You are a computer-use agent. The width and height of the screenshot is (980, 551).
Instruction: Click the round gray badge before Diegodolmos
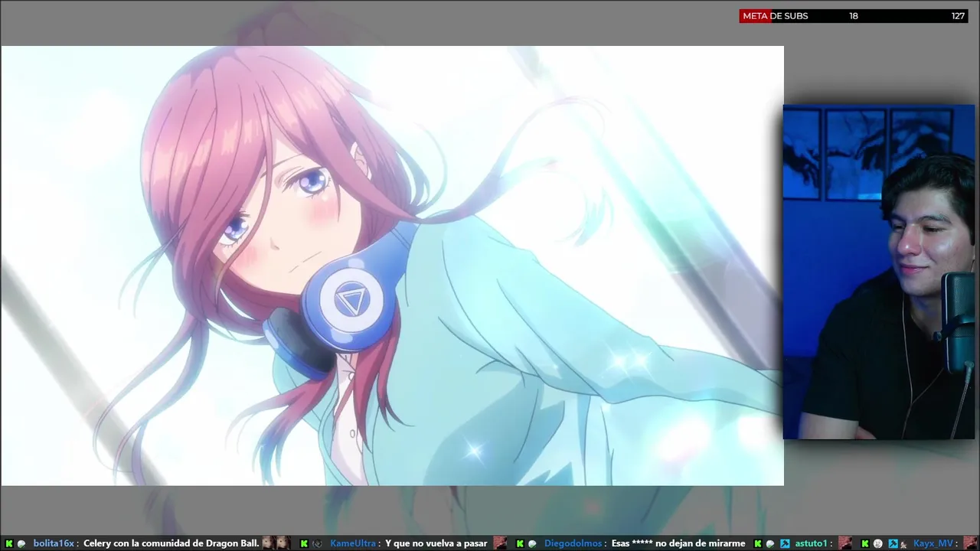[532, 543]
